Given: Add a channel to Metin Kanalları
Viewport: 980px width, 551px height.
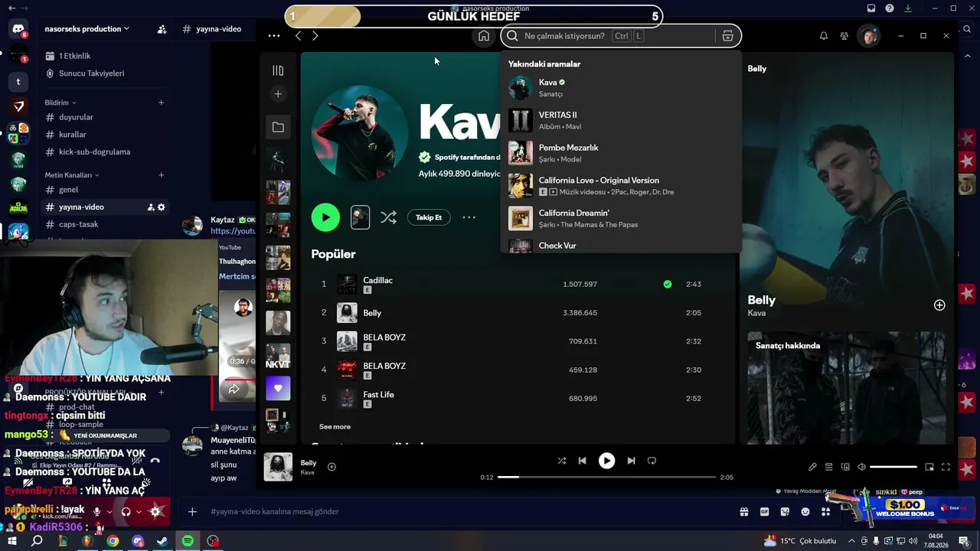Looking at the screenshot, I should point(161,175).
